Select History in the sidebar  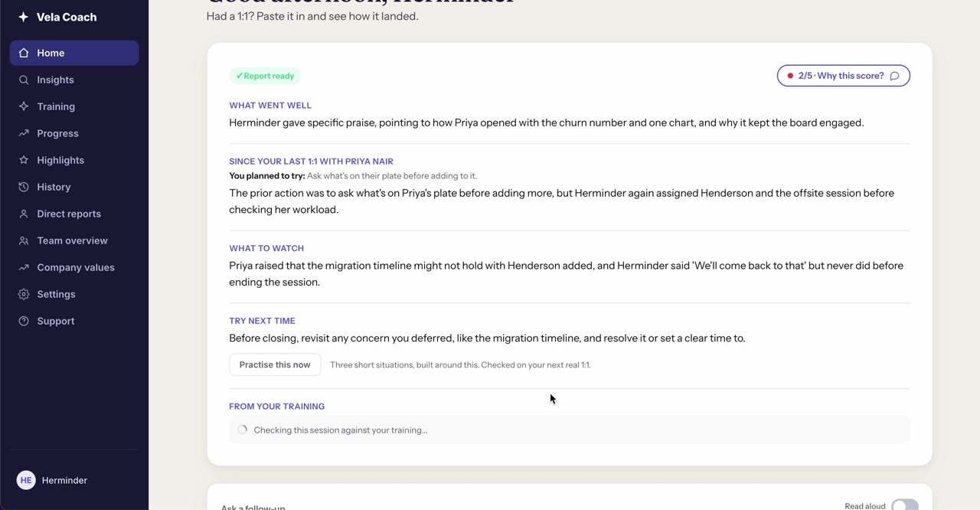[x=74, y=187]
